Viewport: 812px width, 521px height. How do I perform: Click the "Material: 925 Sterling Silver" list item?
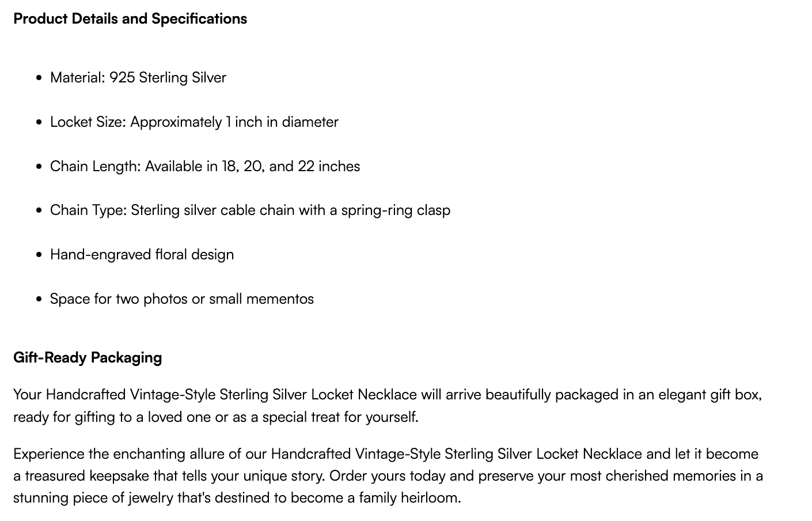tap(138, 78)
